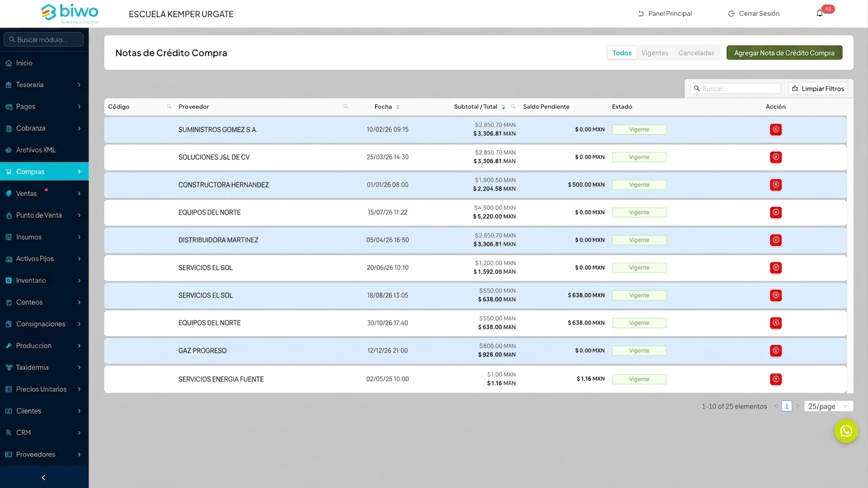Click the $500.00 MXN pending balance
Image resolution: width=868 pixels, height=488 pixels.
point(586,185)
